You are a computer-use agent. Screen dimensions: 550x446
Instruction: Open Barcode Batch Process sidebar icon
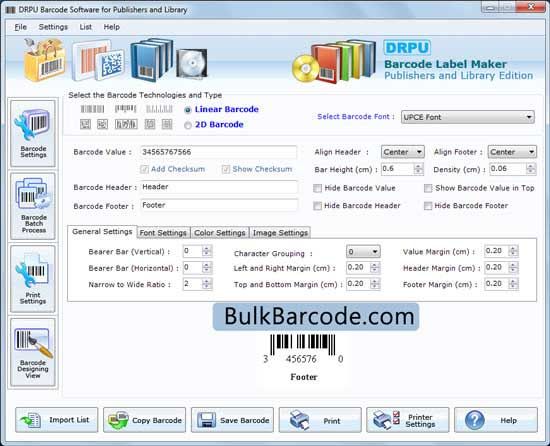[x=33, y=206]
